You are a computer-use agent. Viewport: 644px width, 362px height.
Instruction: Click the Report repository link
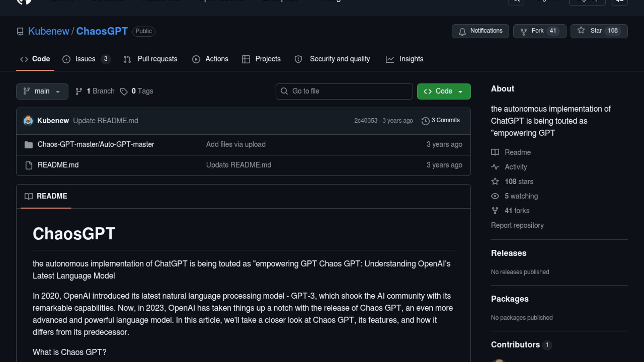pyautogui.click(x=517, y=225)
